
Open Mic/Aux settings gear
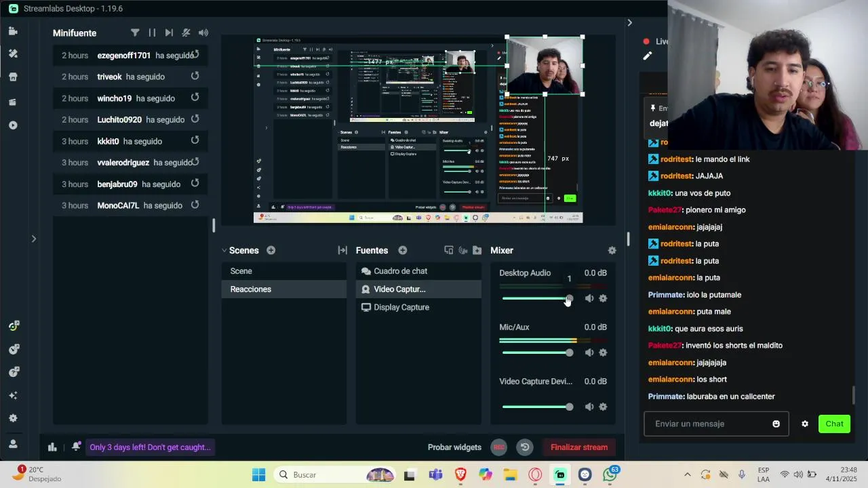tap(603, 352)
